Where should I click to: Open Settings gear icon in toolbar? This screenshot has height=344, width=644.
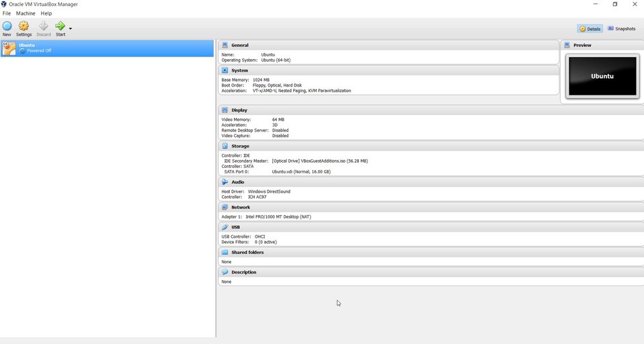tap(24, 26)
